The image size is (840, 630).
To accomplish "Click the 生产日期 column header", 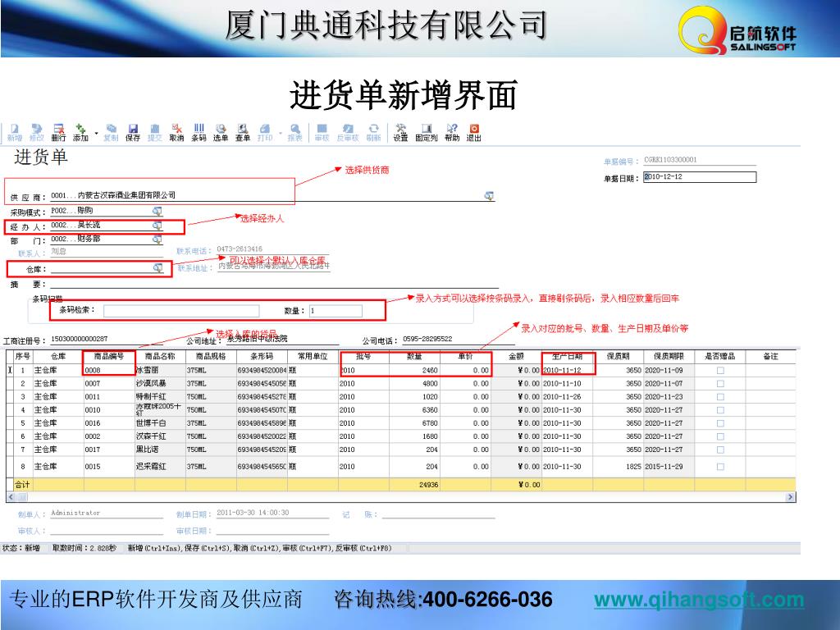I will click(568, 356).
